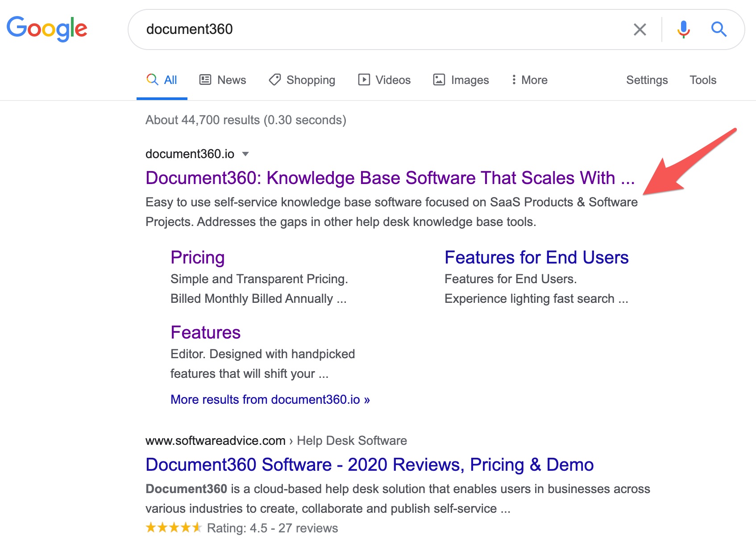This screenshot has width=756, height=544.
Task: Switch to the Images tab
Action: pyautogui.click(x=470, y=80)
